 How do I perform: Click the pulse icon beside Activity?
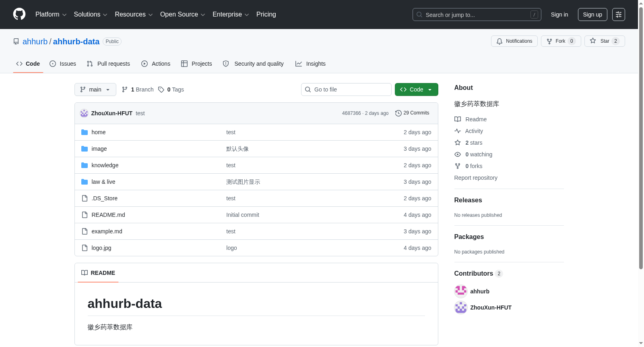click(x=458, y=131)
